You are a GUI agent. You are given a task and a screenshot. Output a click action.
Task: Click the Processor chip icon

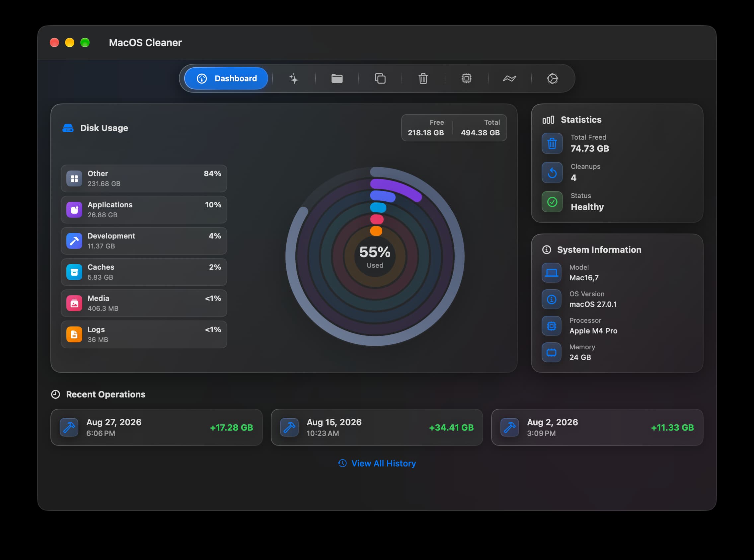551,326
